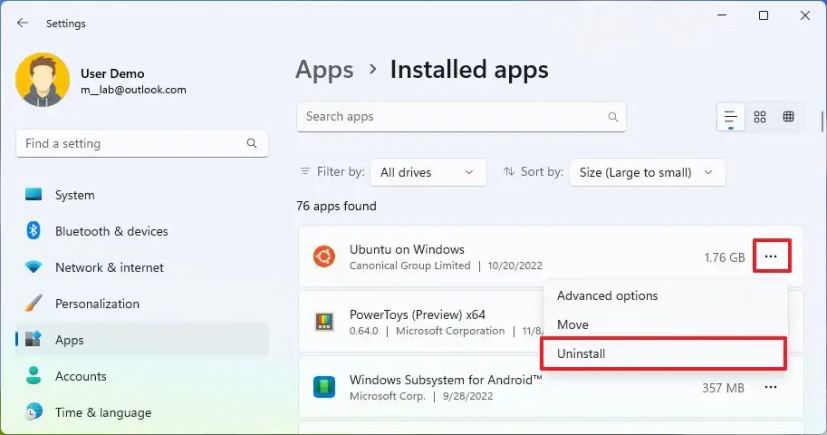Click the search icon in Search apps box

point(612,117)
